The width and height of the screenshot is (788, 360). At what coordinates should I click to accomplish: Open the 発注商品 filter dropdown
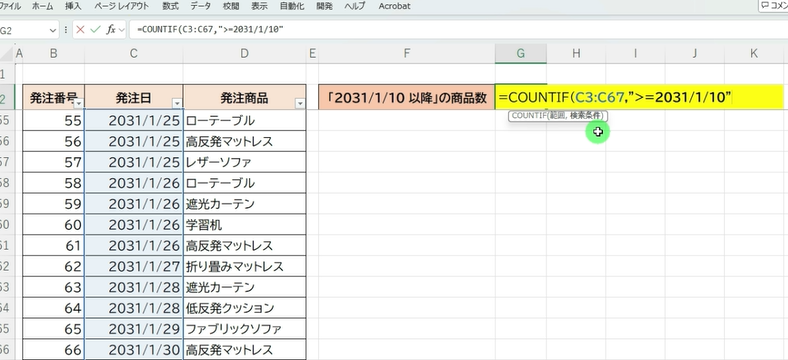coord(300,104)
